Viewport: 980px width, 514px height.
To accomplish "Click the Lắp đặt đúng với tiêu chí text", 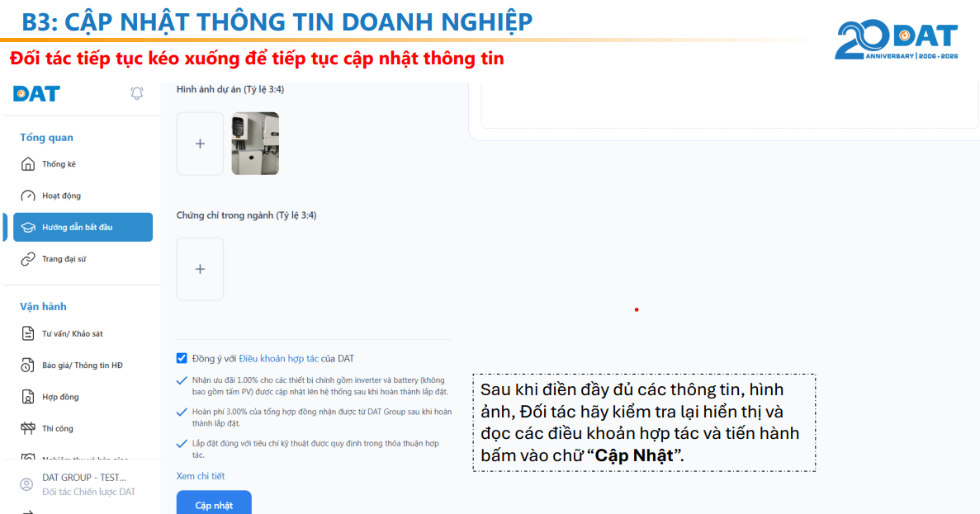I will (315, 449).
